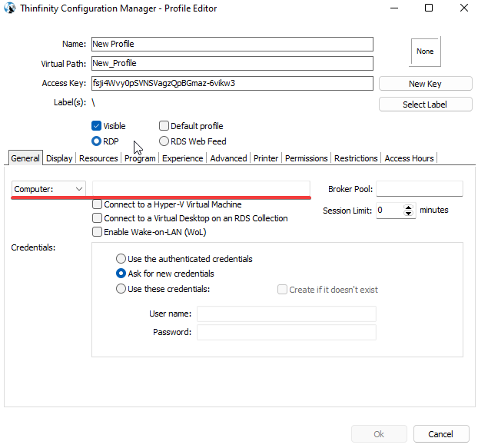
Task: Open the Resources tab
Action: pyautogui.click(x=98, y=158)
